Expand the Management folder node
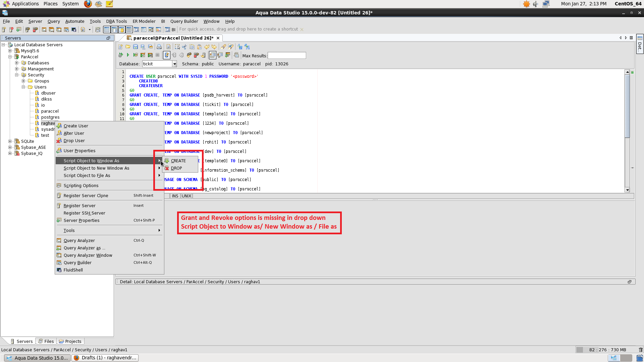 point(17,69)
